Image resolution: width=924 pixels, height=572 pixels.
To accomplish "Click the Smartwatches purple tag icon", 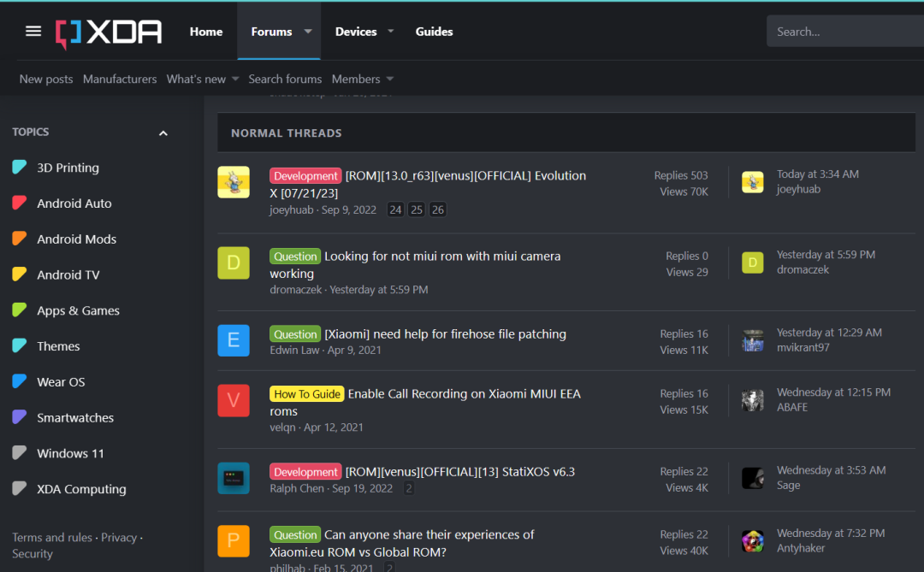I will pos(20,417).
